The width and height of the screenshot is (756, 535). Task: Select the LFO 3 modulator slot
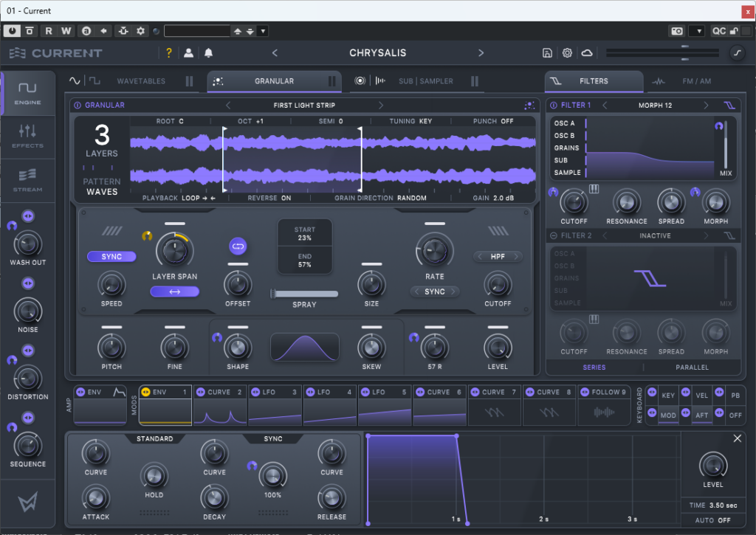(275, 407)
